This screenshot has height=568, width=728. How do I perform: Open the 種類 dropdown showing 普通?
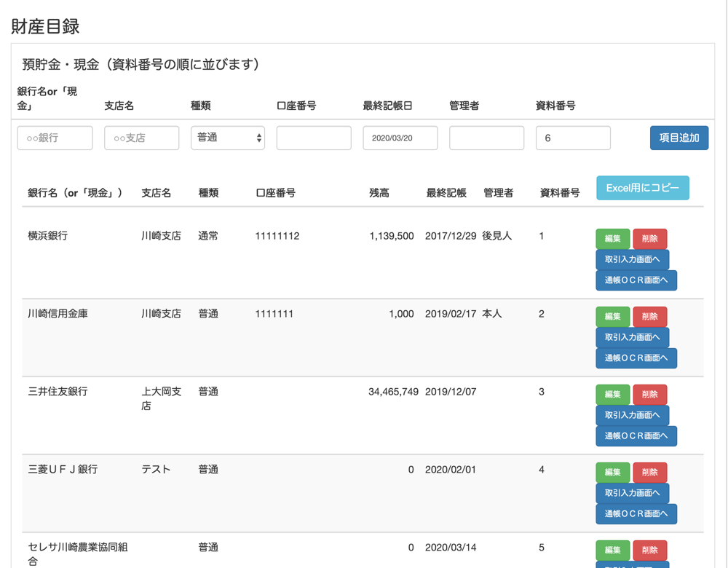227,138
